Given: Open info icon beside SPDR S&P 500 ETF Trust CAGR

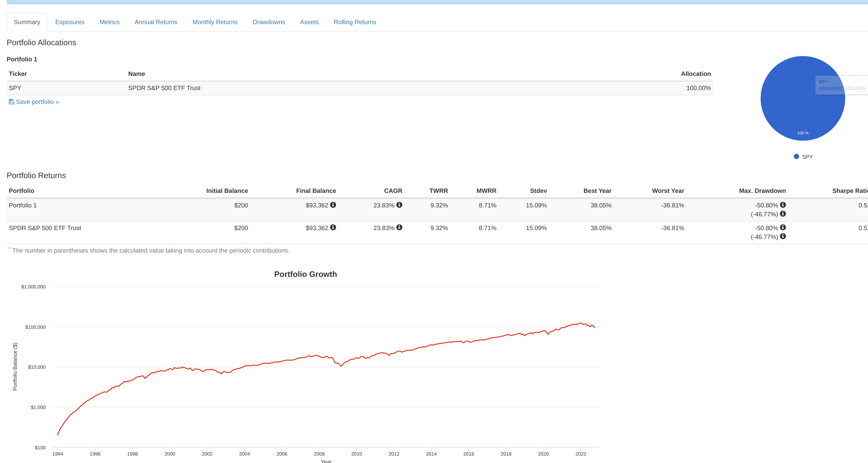Looking at the screenshot, I should 399,227.
